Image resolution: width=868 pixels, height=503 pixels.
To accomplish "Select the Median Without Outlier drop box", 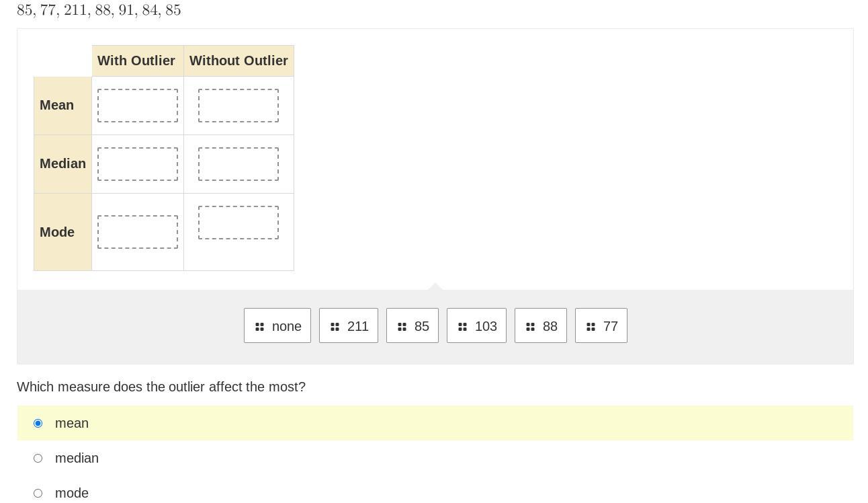I will coord(238,164).
